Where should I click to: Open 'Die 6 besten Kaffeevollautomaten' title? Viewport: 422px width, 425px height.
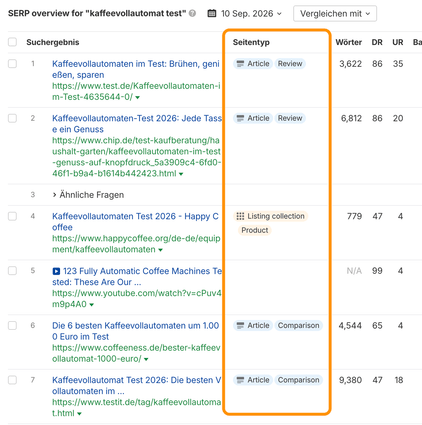(135, 331)
